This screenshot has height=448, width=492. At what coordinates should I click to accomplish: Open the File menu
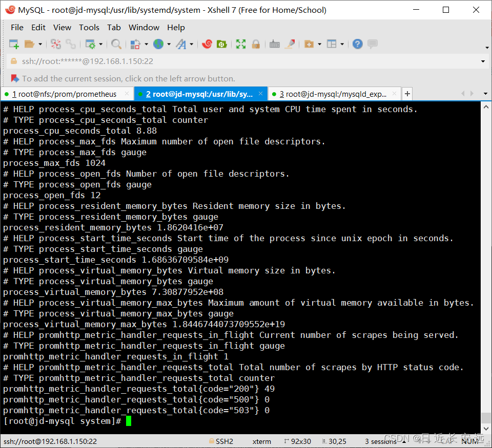click(x=17, y=28)
